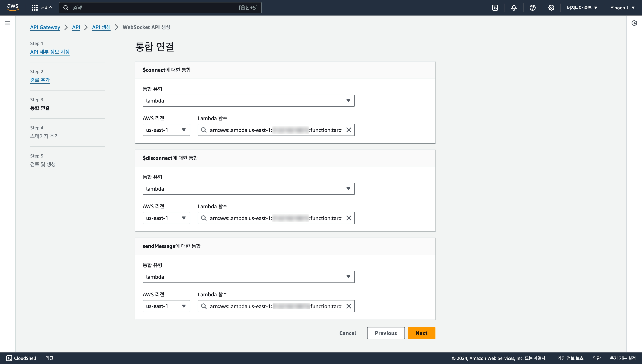
Task: Open the Virginia region selector menu
Action: [x=582, y=8]
